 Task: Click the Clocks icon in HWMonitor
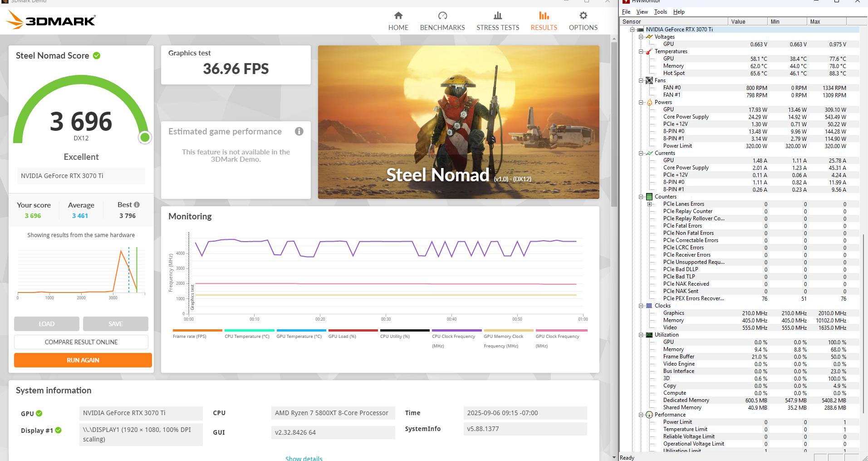pos(649,306)
